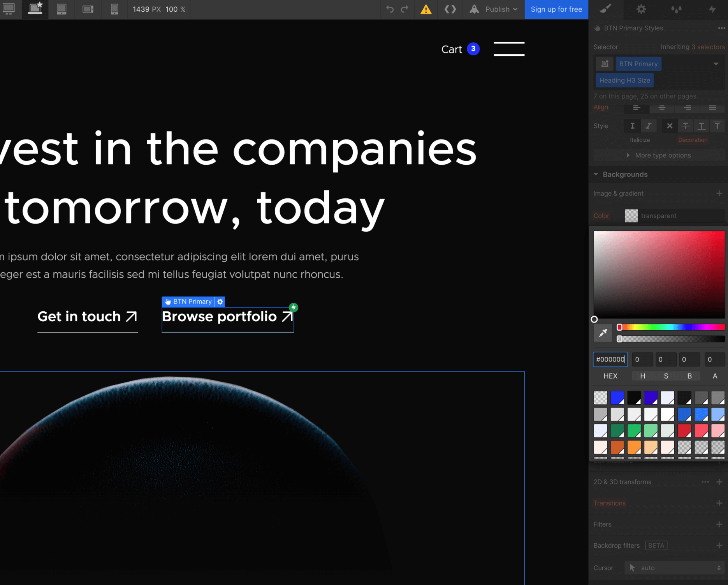The image size is (728, 585).
Task: Set text alignment to center
Action: point(662,108)
